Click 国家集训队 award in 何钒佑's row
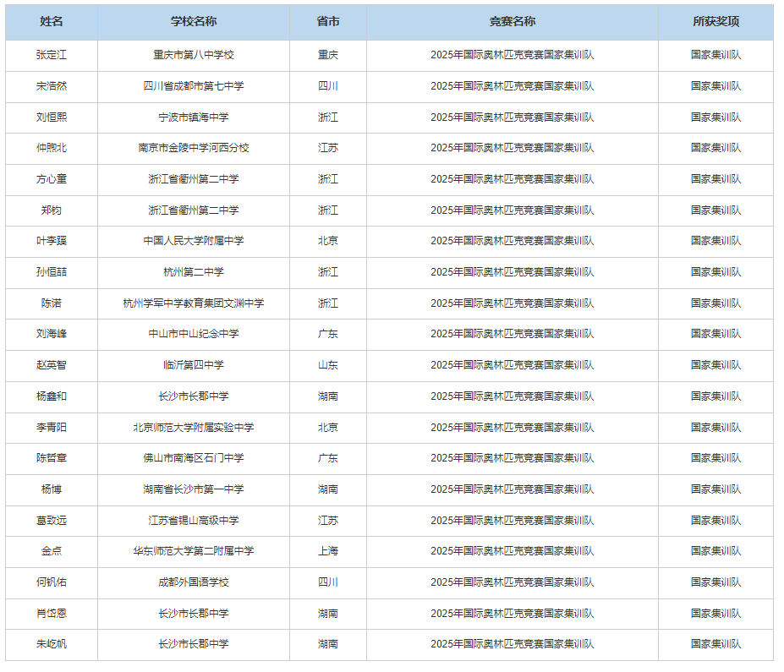 point(716,582)
